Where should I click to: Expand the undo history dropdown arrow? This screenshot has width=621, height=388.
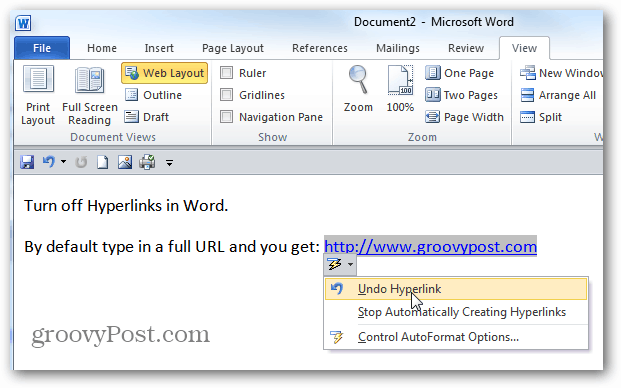[63, 162]
